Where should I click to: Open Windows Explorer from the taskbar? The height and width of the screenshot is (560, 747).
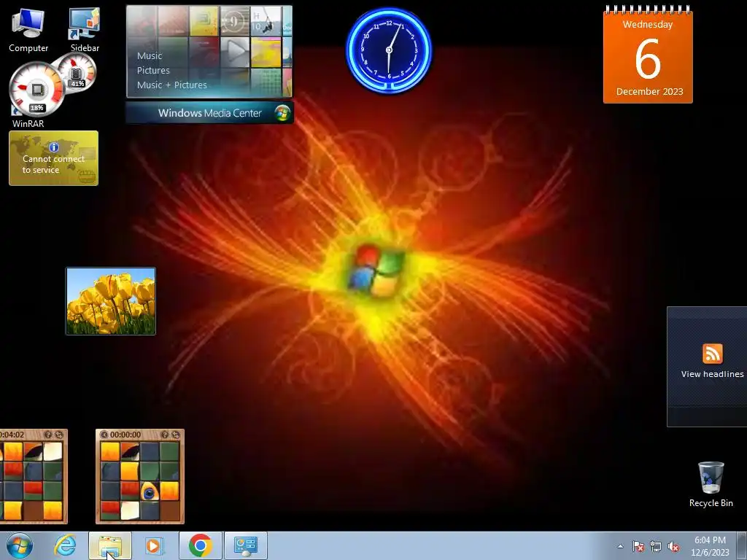tap(109, 545)
